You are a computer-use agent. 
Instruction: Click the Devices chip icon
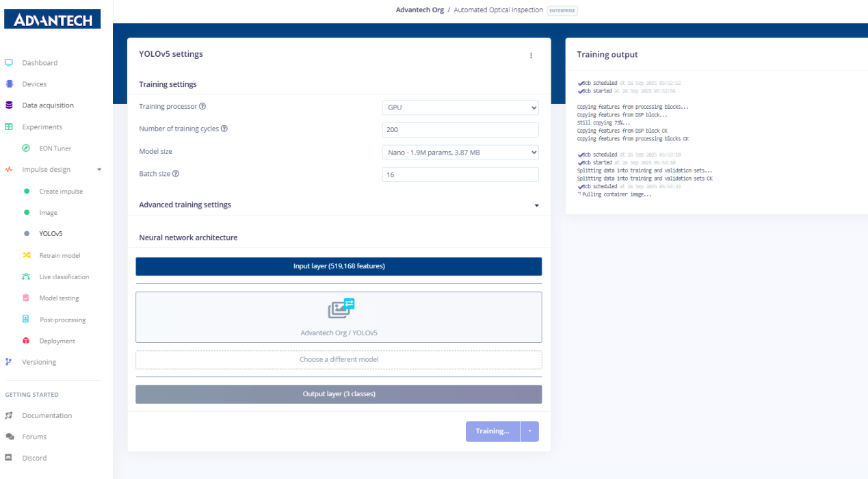9,83
